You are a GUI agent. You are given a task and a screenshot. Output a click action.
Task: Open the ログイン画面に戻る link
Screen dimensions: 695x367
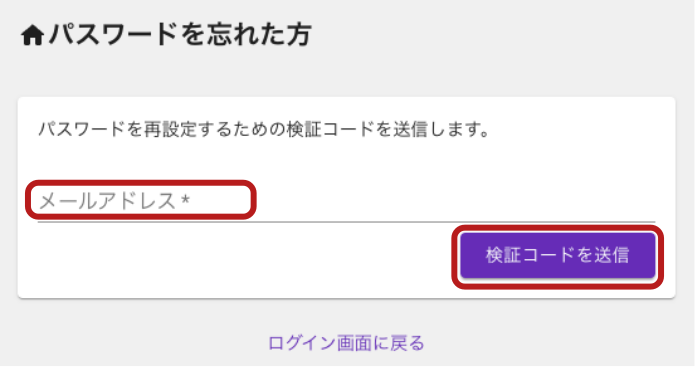point(346,343)
